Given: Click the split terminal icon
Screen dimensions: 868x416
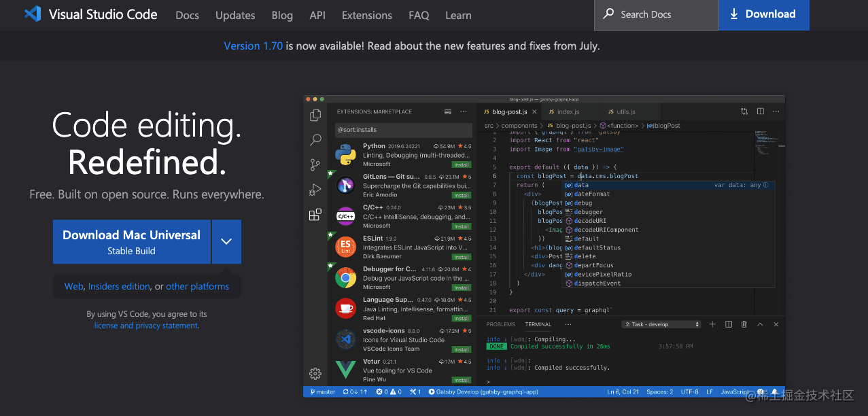Looking at the screenshot, I should point(729,324).
